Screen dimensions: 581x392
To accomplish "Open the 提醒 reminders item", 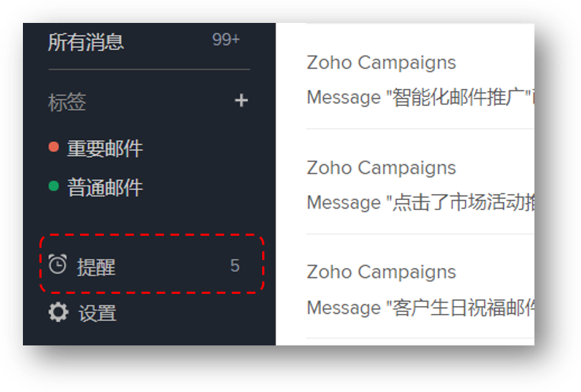I will pyautogui.click(x=96, y=267).
